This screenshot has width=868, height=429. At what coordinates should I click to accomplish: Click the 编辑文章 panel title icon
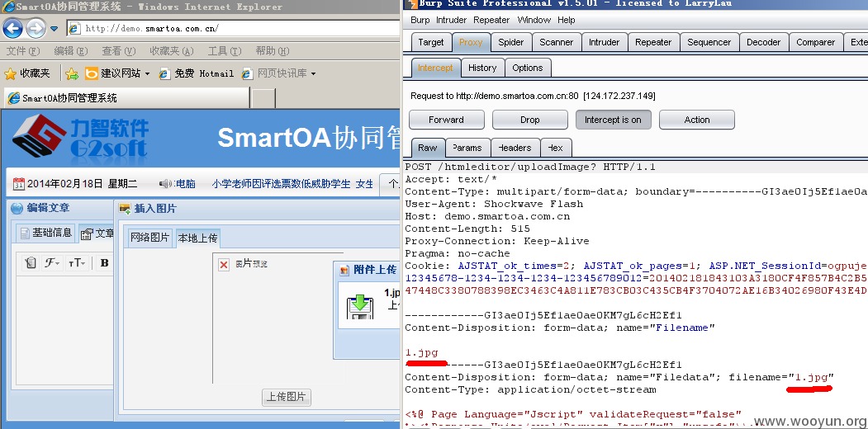[x=17, y=209]
